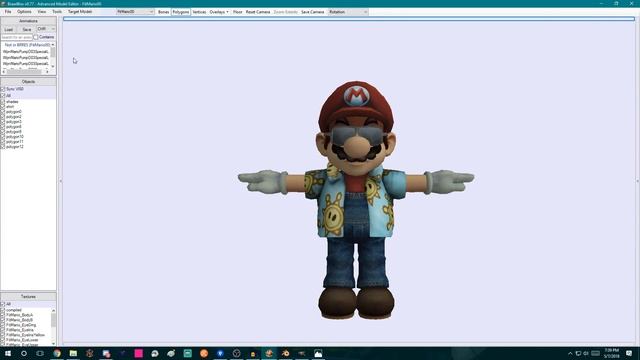
Task: Uncheck the polygon0 object
Action: [3, 111]
